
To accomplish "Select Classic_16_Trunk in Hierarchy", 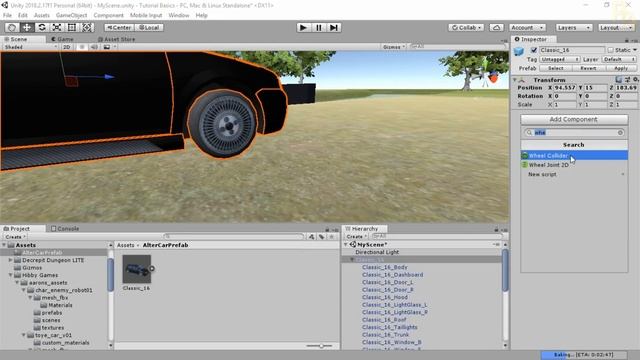I will click(x=385, y=335).
